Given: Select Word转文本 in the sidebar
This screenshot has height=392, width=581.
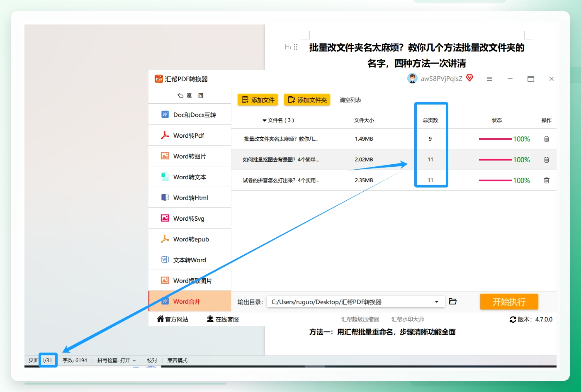Looking at the screenshot, I should (x=190, y=177).
